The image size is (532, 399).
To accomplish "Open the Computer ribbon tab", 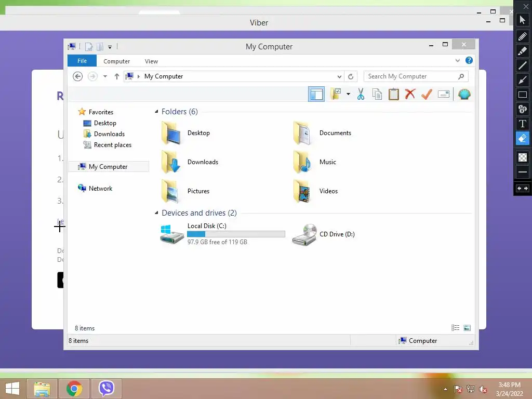I will [117, 61].
